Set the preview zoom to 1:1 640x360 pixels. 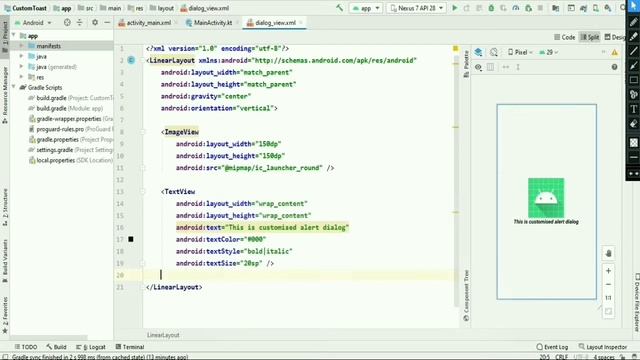coord(608,298)
